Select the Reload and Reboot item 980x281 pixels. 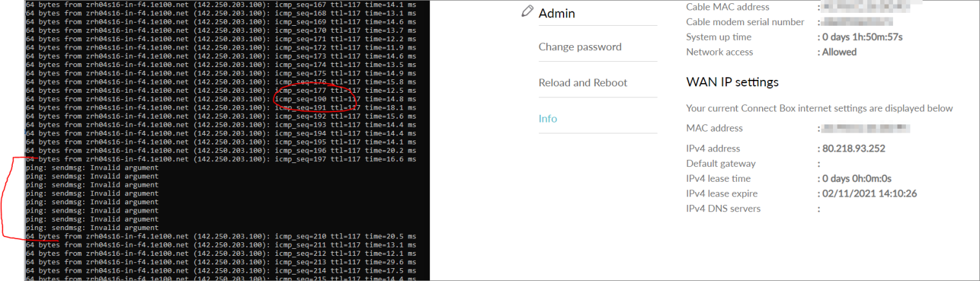tap(582, 82)
